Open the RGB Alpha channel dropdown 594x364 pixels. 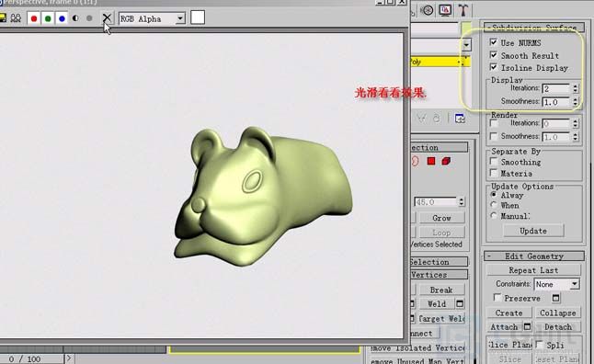(x=180, y=18)
